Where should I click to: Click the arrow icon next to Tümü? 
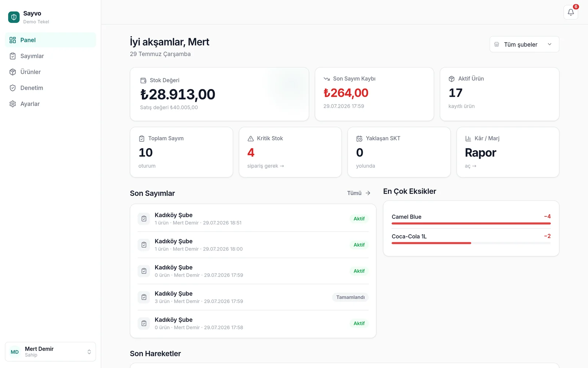368,193
